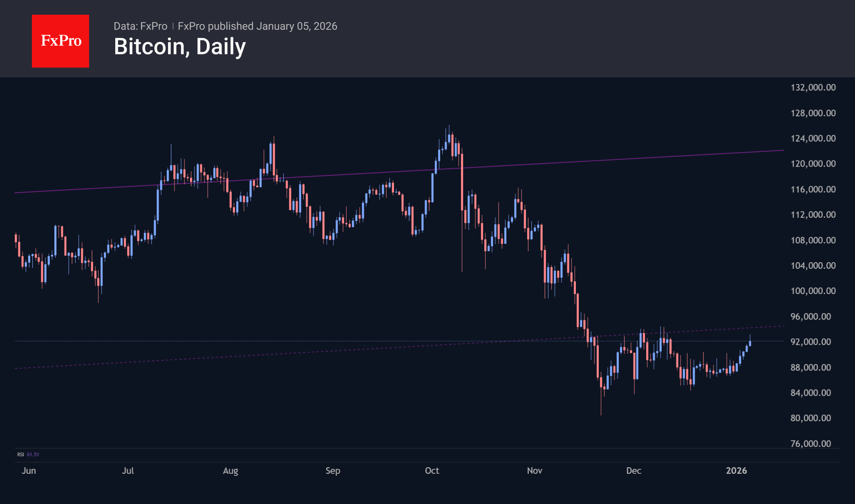Click the Oct label on time axis
Image resolution: width=855 pixels, height=504 pixels.
432,471
